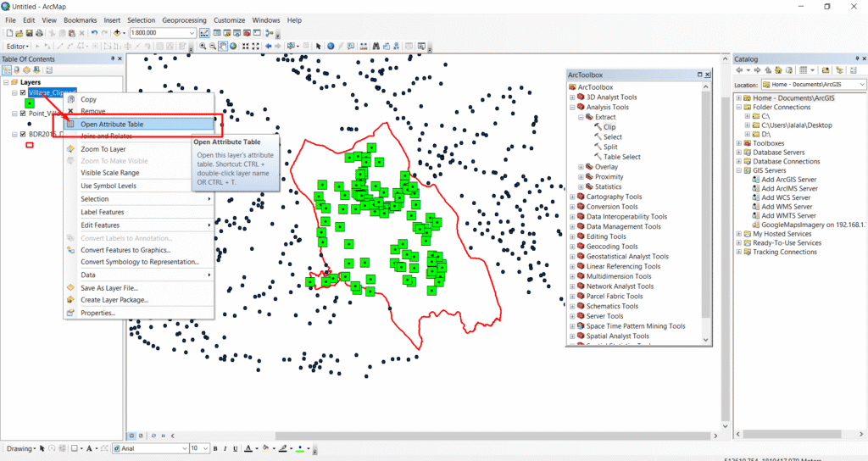Click Catalog Up One Level icon
The width and height of the screenshot is (868, 461).
(x=768, y=70)
